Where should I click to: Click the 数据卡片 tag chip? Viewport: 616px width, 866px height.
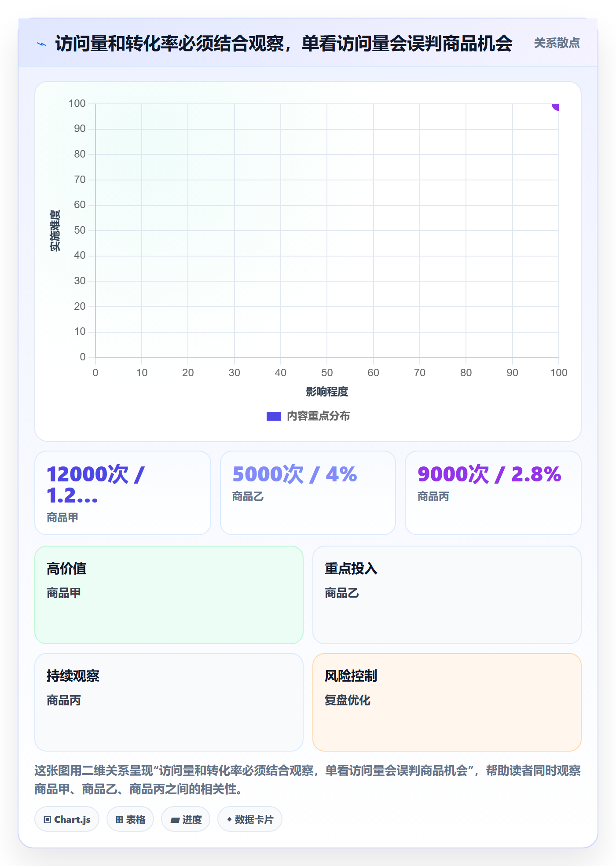pos(250,819)
